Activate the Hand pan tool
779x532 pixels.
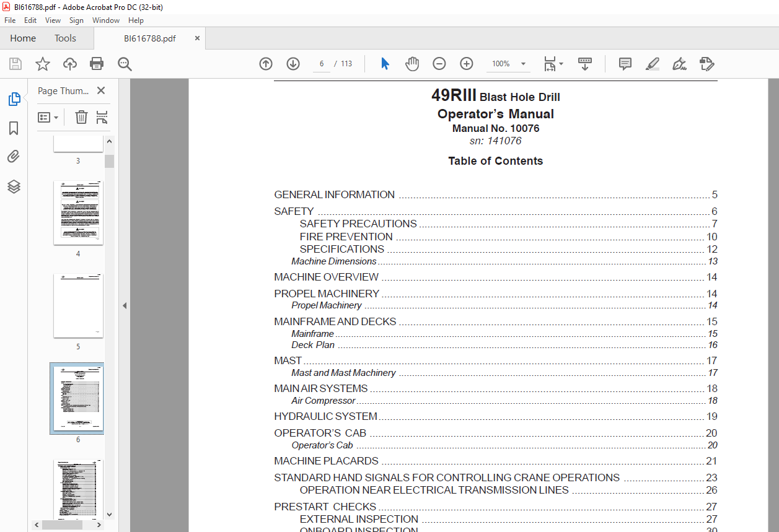[412, 64]
